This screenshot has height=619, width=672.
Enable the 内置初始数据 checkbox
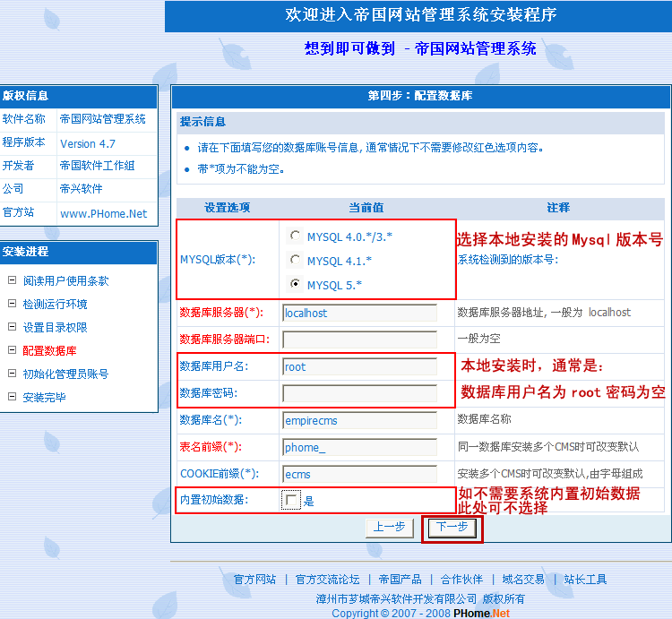(291, 501)
